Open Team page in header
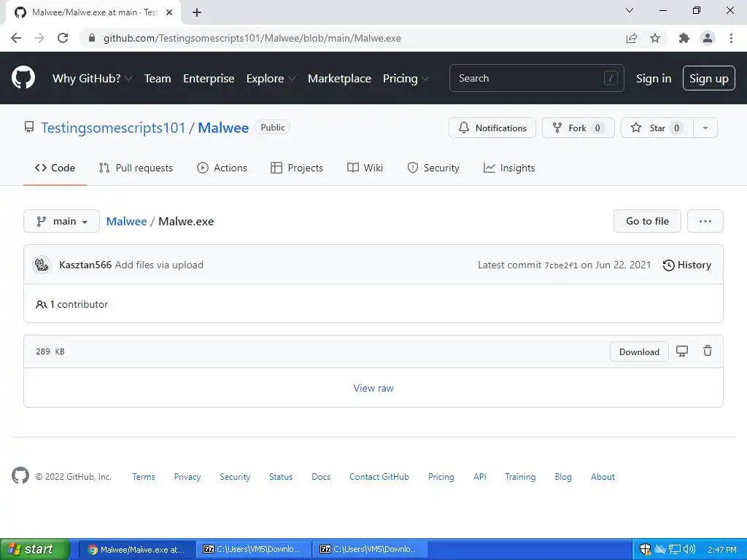 coord(158,78)
